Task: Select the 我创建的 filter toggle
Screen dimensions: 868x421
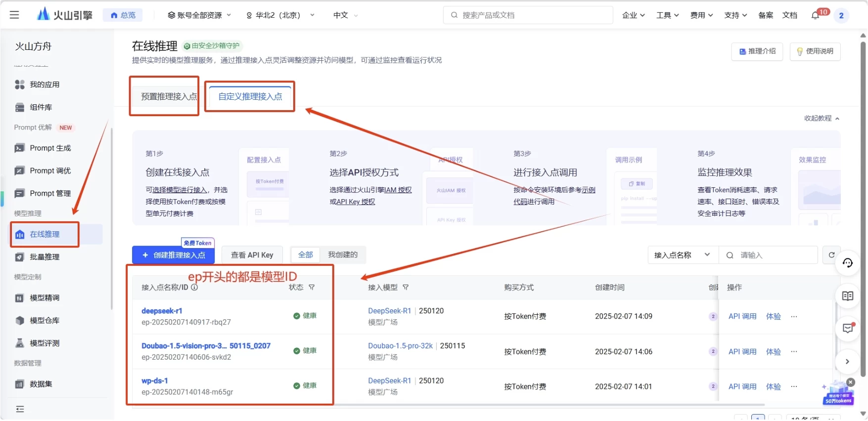Action: (342, 254)
